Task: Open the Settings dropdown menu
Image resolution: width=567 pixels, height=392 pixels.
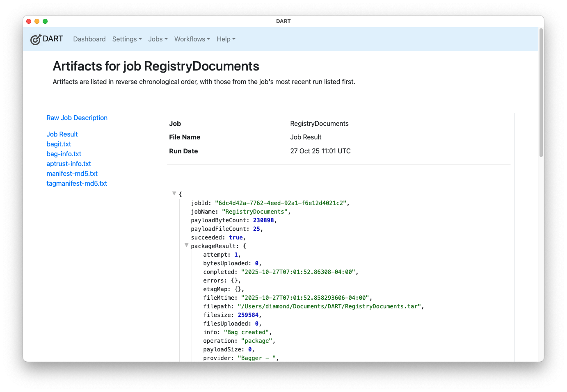Action: click(127, 39)
